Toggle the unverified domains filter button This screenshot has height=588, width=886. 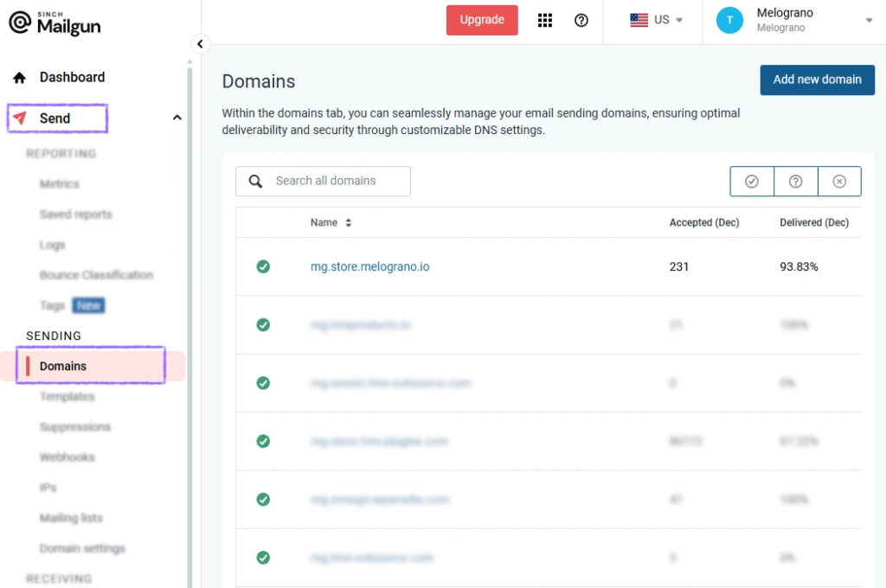tap(796, 182)
